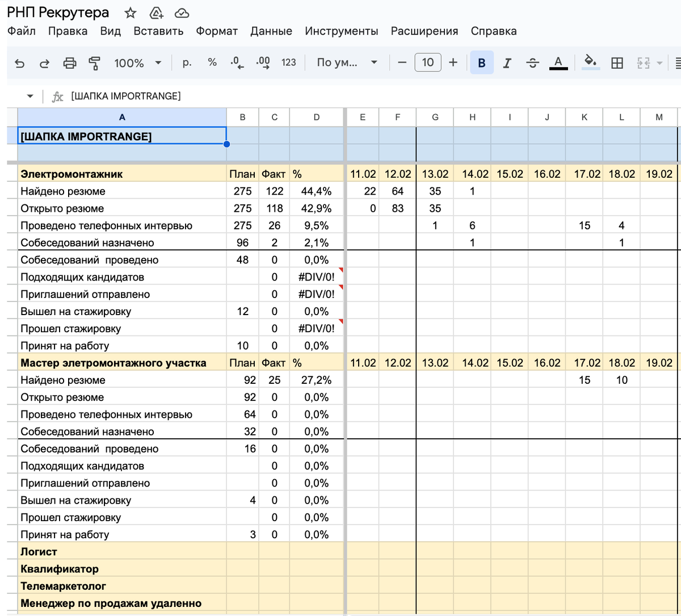
Task: Open the Правка menu
Action: (68, 31)
